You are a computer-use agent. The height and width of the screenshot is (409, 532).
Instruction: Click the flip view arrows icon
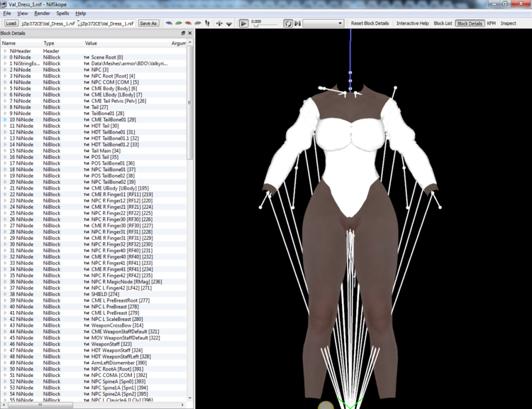pyautogui.click(x=219, y=23)
